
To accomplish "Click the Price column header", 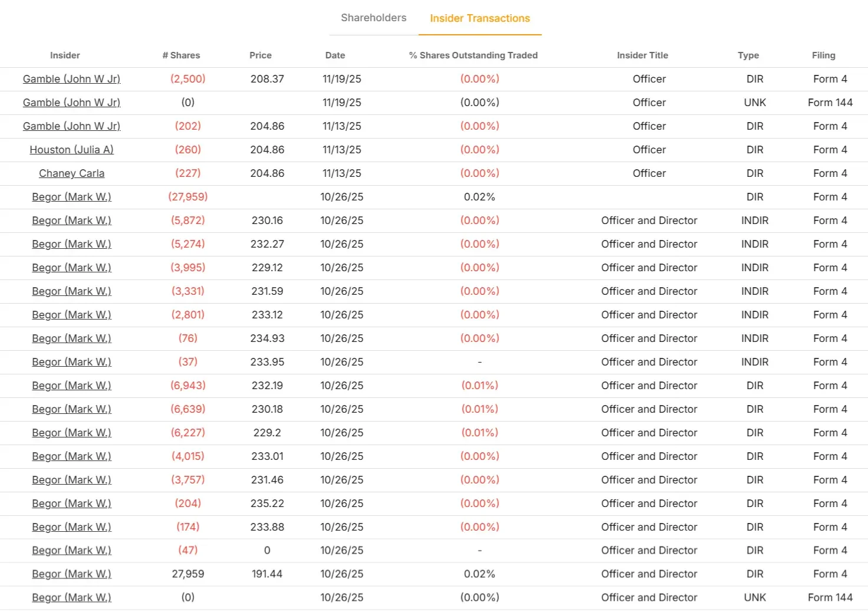I will (260, 55).
